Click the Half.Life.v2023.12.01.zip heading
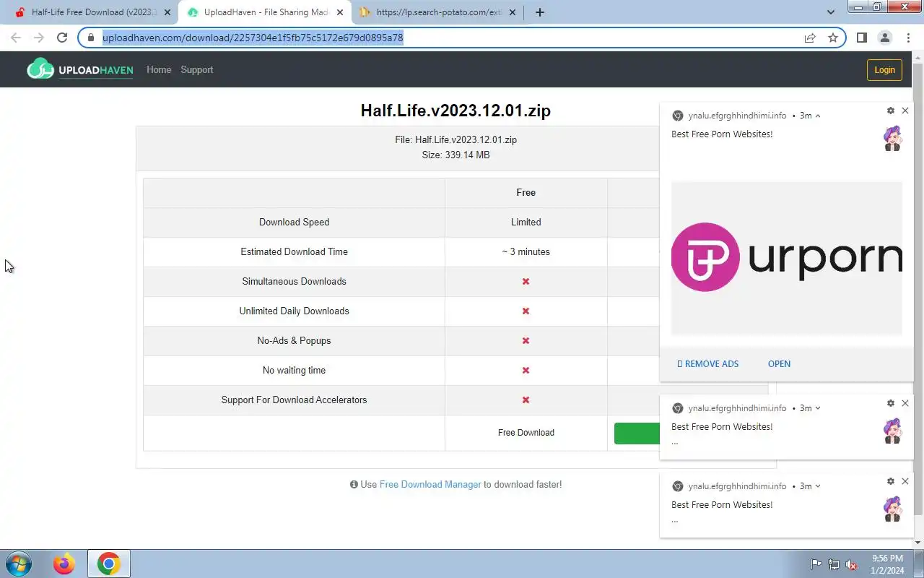 pyautogui.click(x=456, y=111)
